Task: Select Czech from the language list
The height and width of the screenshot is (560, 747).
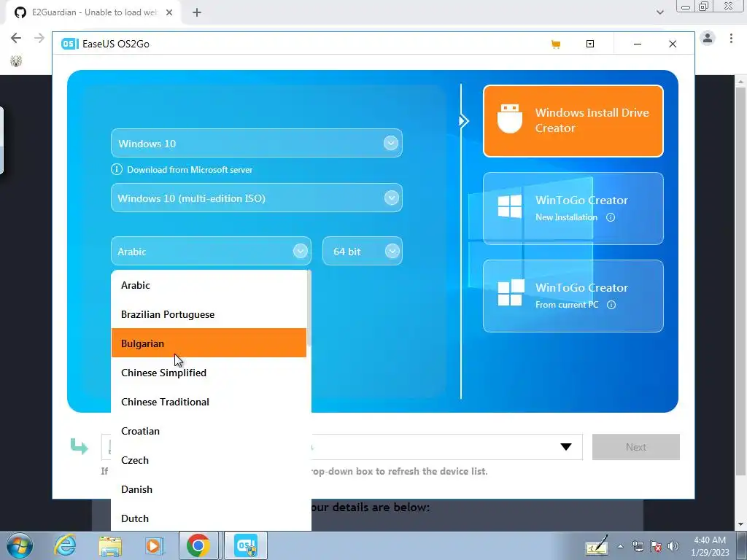Action: 209,461
